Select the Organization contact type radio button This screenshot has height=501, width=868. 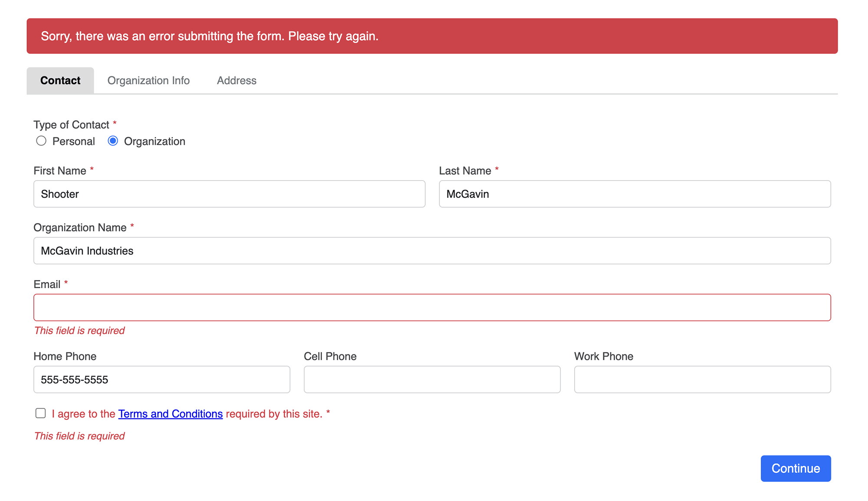[113, 141]
